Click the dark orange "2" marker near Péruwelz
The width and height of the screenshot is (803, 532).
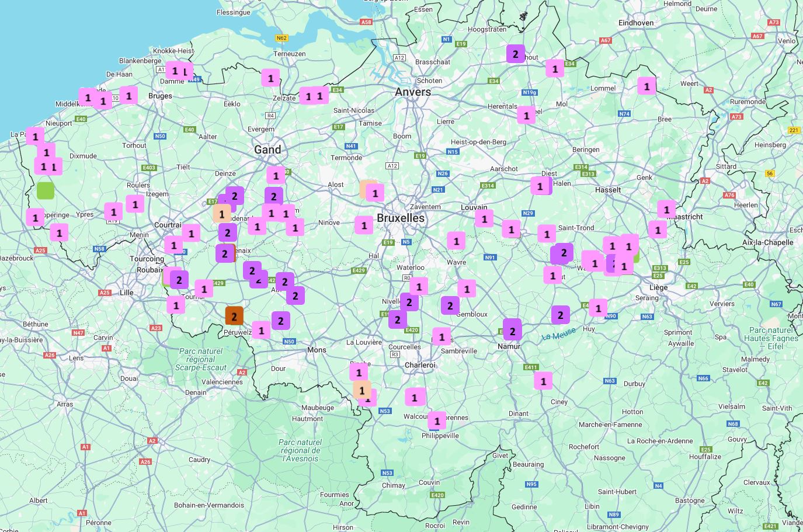pos(234,316)
